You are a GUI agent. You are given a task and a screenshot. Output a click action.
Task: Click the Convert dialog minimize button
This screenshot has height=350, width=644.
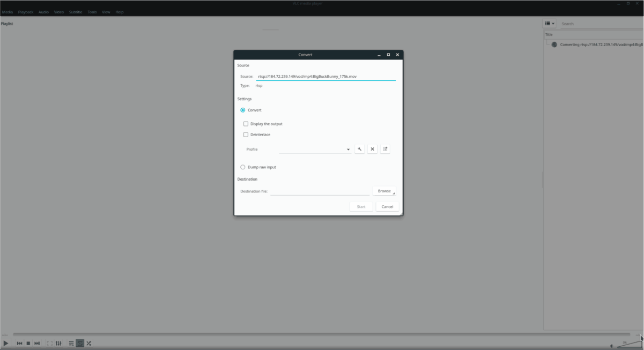[x=379, y=55]
